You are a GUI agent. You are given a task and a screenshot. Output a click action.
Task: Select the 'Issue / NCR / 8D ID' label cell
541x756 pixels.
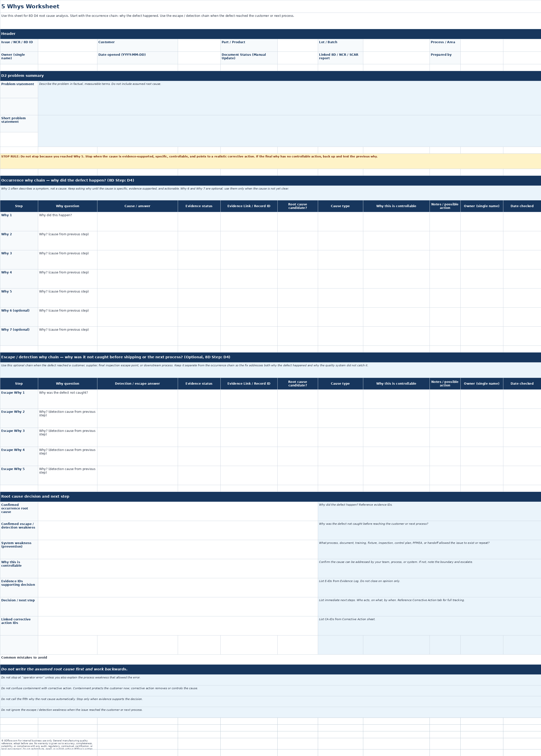click(x=19, y=45)
